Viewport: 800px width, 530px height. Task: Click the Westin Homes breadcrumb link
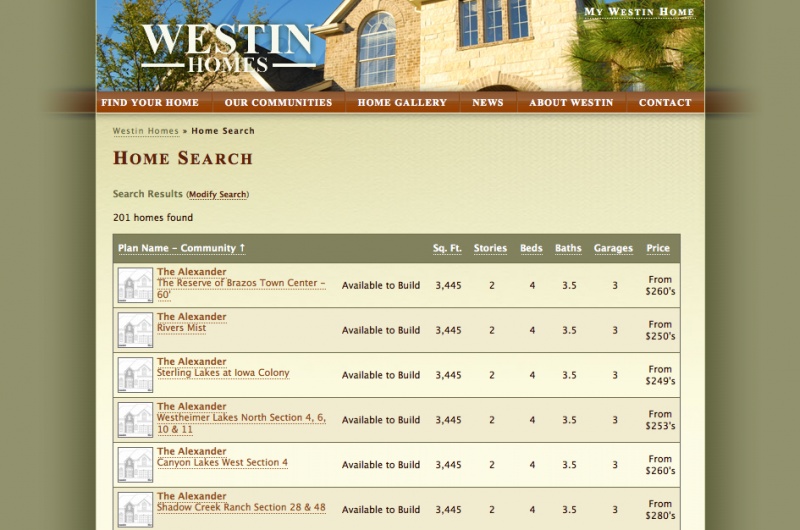click(146, 131)
